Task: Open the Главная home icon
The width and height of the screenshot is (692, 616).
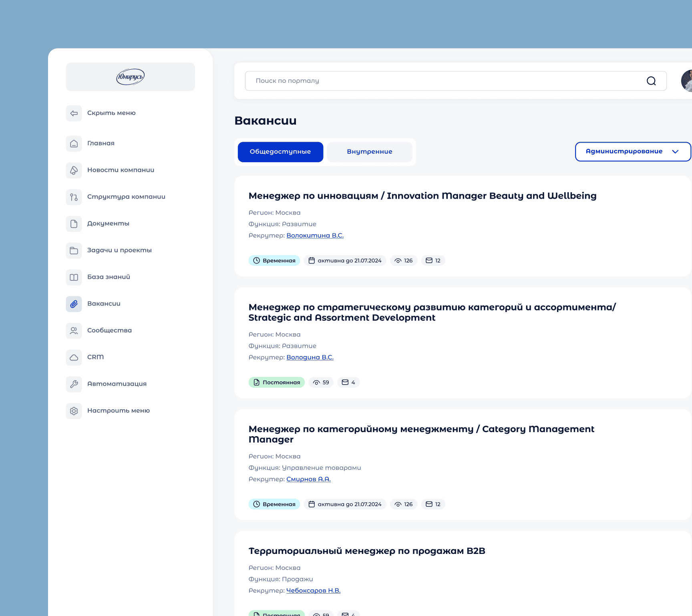Action: pyautogui.click(x=74, y=143)
